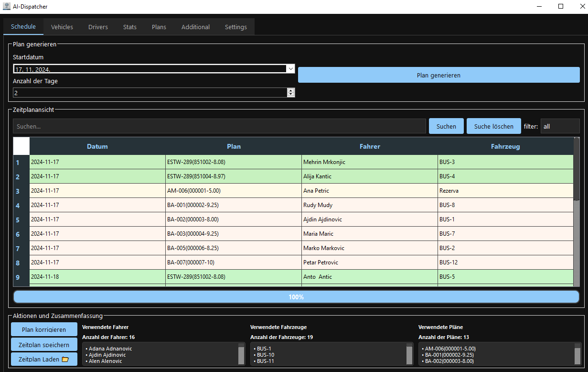588x372 pixels.
Task: Increase Anzahl der Tage with up arrow
Action: coord(291,90)
